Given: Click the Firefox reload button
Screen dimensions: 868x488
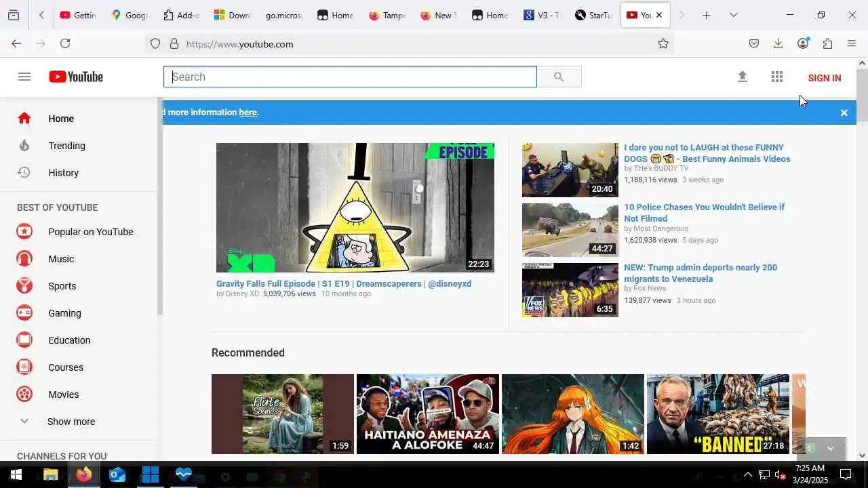Looking at the screenshot, I should coord(65,43).
